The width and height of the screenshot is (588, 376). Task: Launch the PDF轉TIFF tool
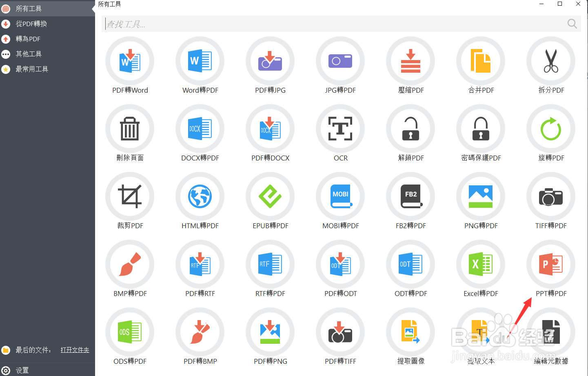tap(340, 332)
